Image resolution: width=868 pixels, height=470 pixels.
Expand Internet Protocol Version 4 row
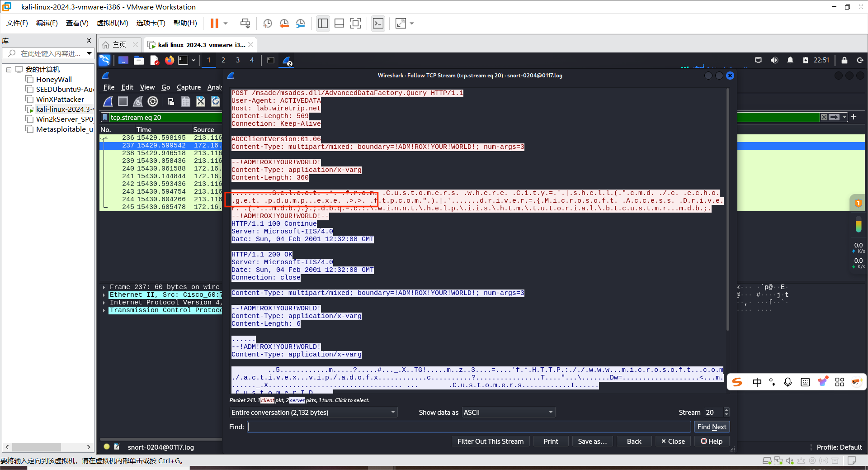[x=104, y=303]
